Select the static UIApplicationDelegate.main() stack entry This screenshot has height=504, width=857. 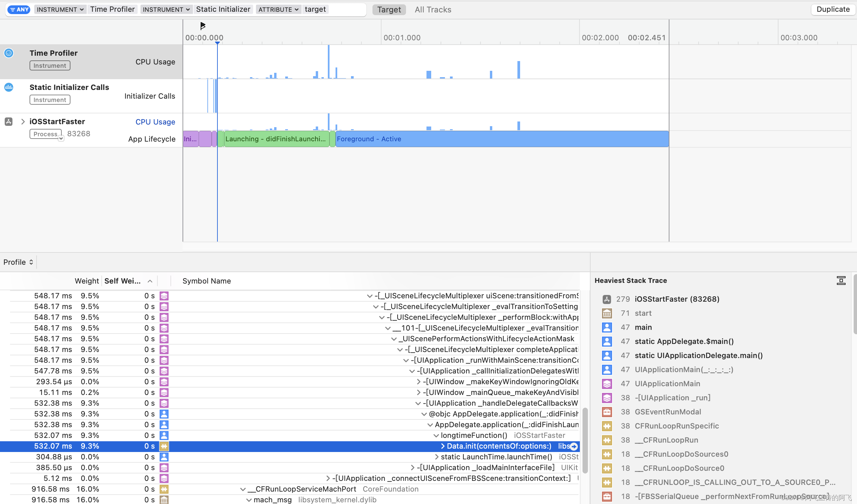click(x=699, y=356)
